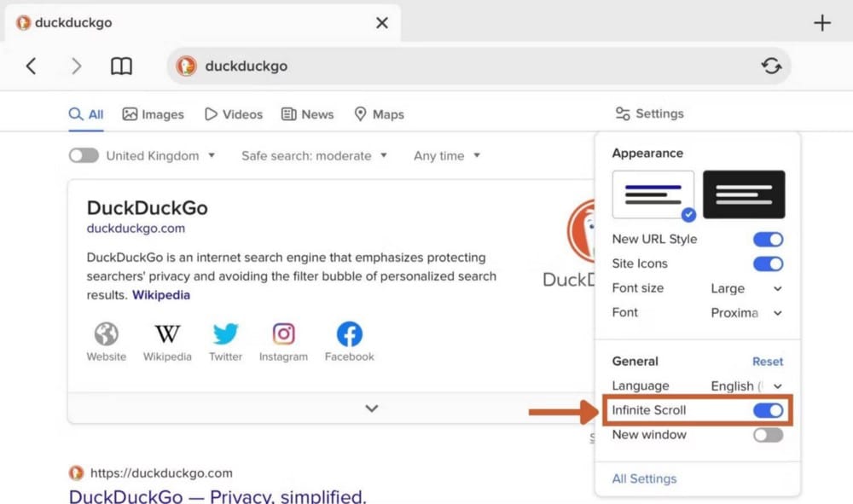Click the Reset link under General
The height and width of the screenshot is (504, 853).
coord(767,361)
